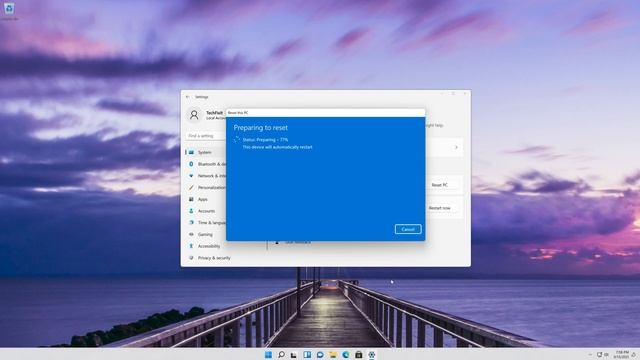Select the Privacy & security shield icon
This screenshot has height=360, width=640.
[x=191, y=258]
